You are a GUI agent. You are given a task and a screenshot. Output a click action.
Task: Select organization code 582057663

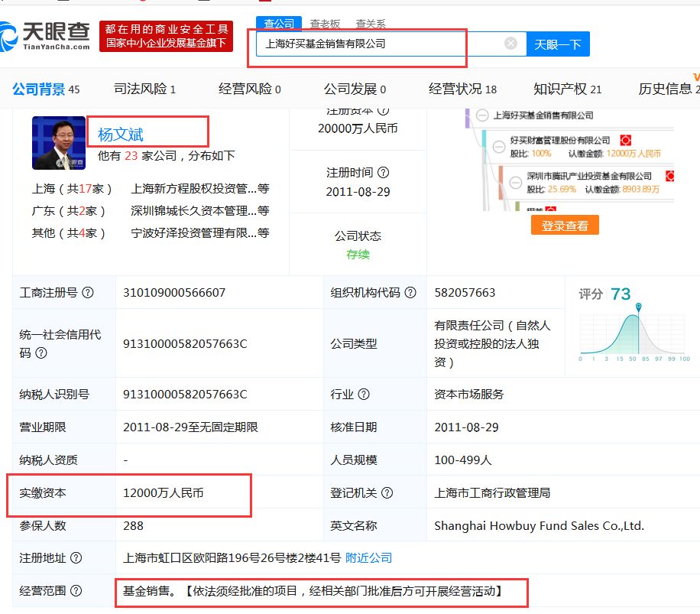click(x=465, y=293)
